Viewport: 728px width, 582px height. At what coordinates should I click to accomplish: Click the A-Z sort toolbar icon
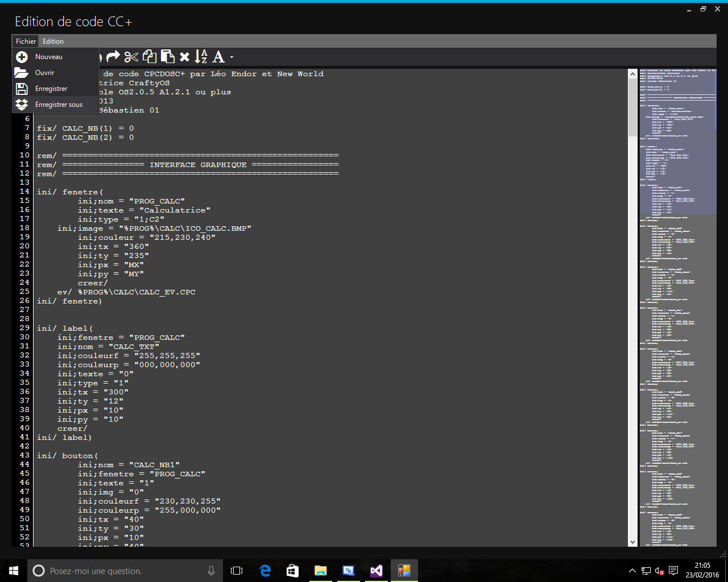point(201,57)
